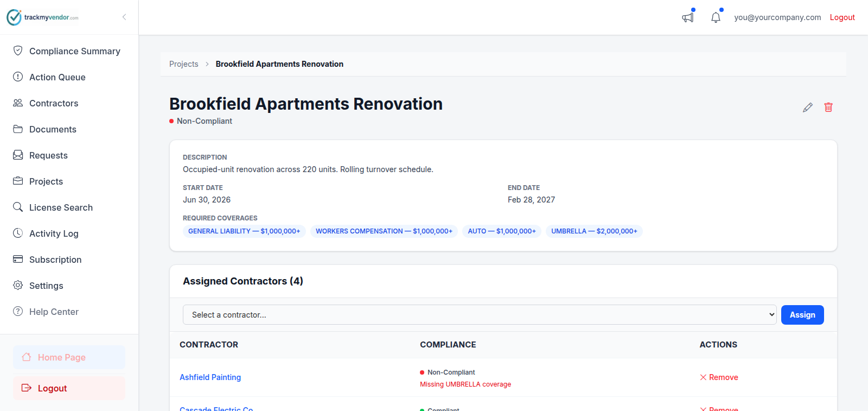Click the Contractors people icon
This screenshot has height=411, width=868.
click(18, 103)
